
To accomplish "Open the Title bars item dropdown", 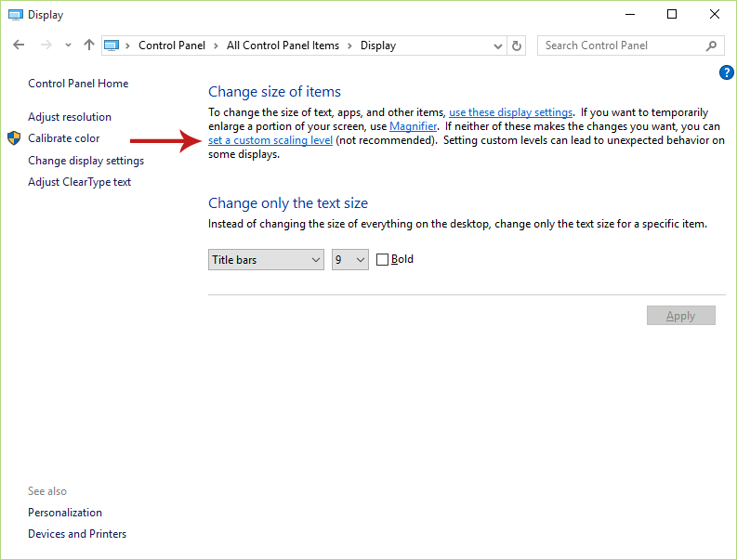I will pyautogui.click(x=266, y=259).
